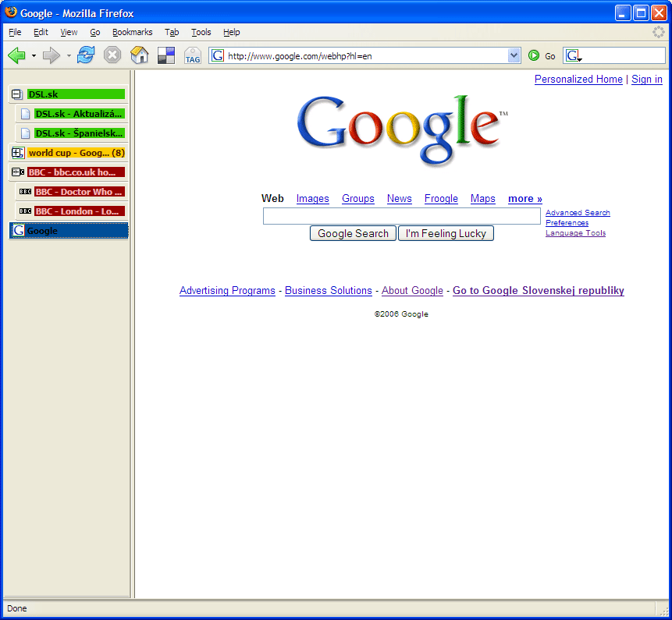Click into the Google search text box
This screenshot has height=620, width=672.
point(402,216)
